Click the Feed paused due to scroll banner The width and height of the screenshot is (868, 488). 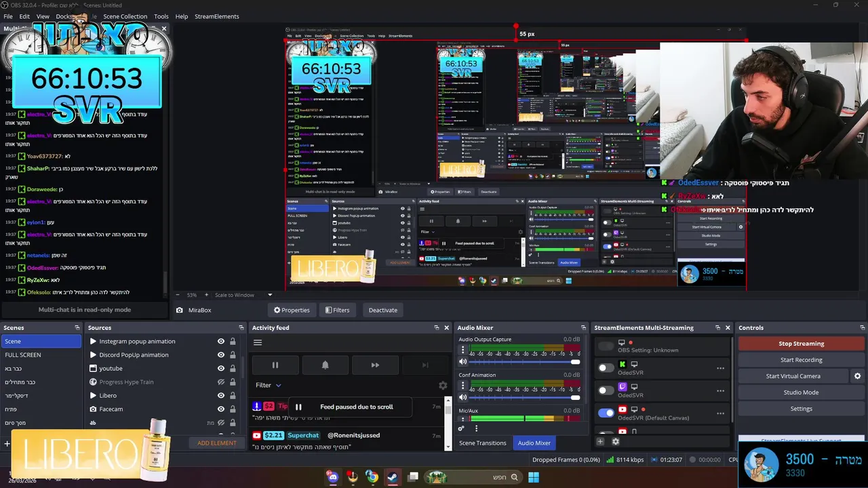pos(351,407)
